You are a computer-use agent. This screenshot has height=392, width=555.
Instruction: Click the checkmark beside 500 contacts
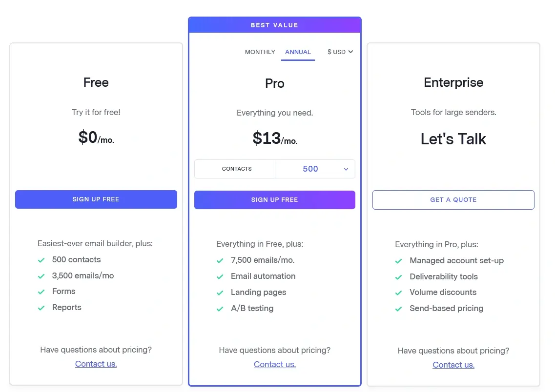coord(41,260)
